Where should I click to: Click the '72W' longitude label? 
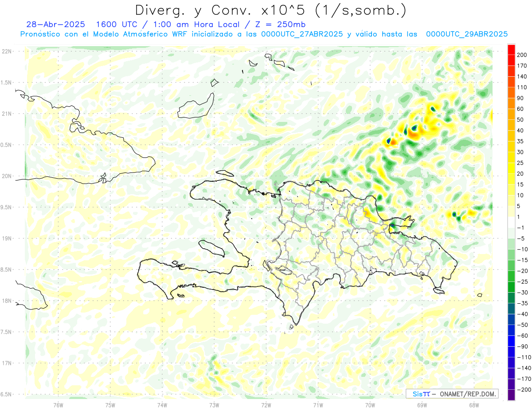tap(266, 405)
